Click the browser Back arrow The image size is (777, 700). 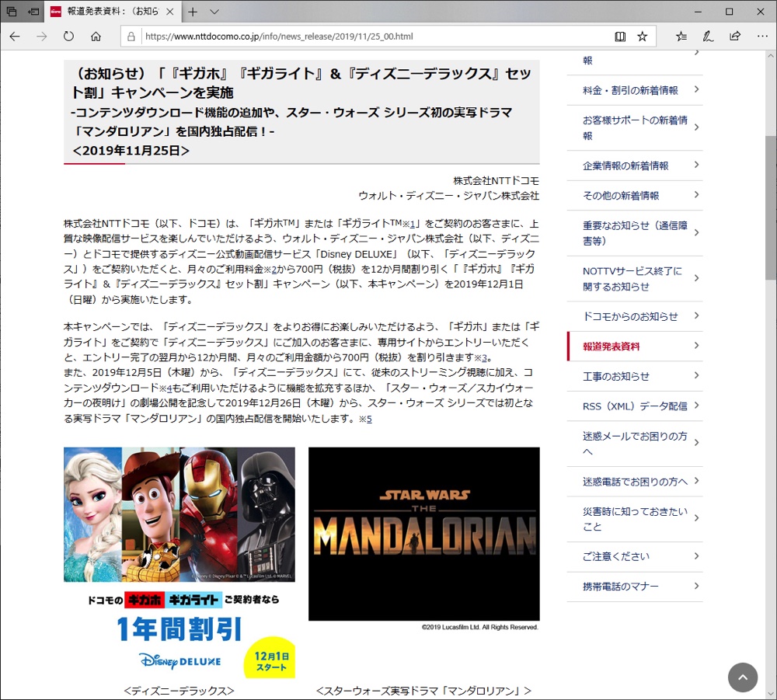tap(15, 37)
